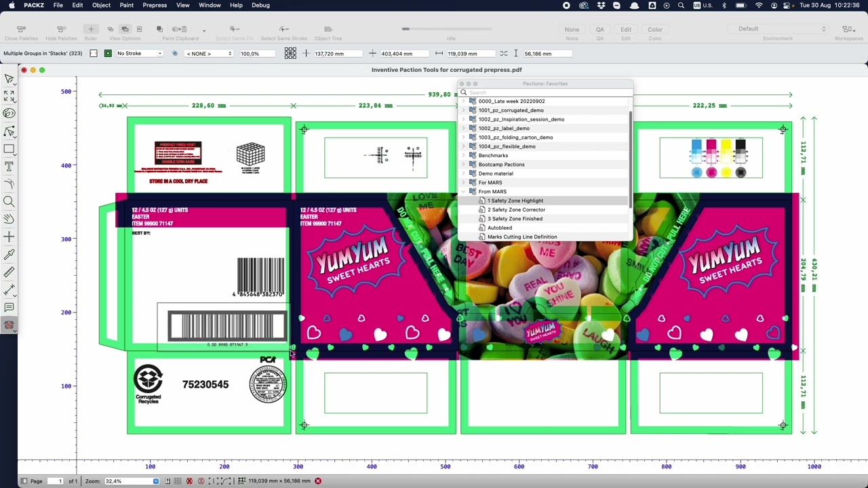Click the Pactions search field

pyautogui.click(x=545, y=92)
